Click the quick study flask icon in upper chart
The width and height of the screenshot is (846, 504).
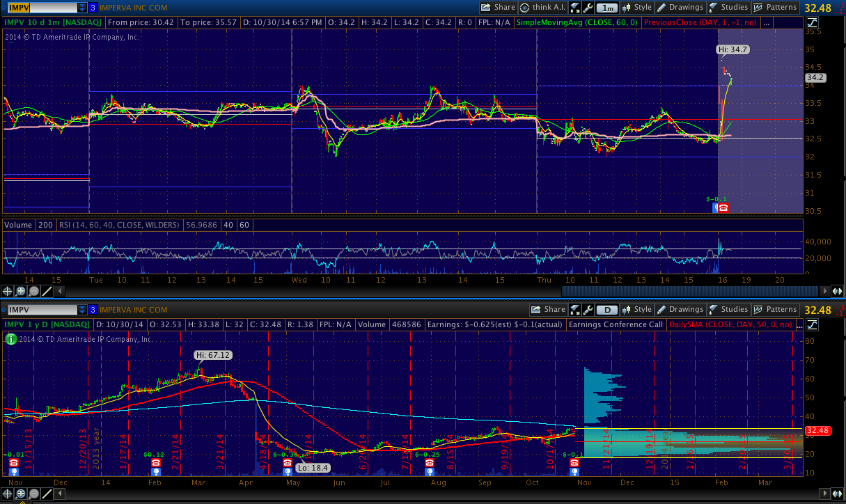coord(575,8)
